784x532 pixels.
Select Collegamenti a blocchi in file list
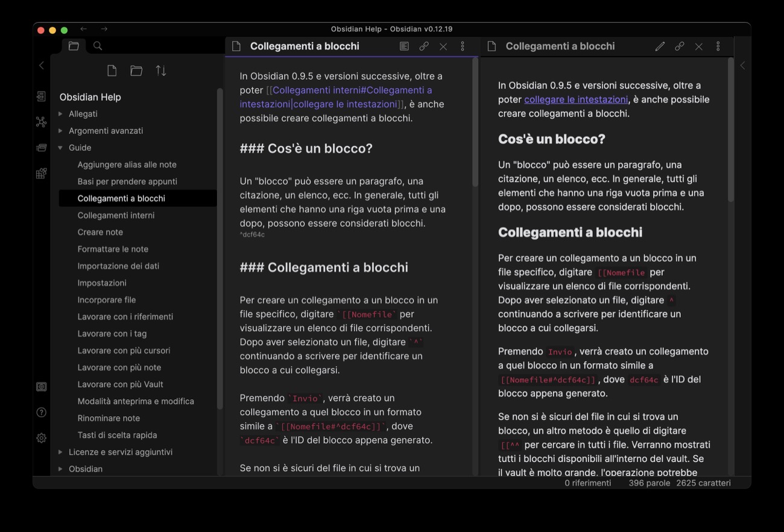pos(138,198)
